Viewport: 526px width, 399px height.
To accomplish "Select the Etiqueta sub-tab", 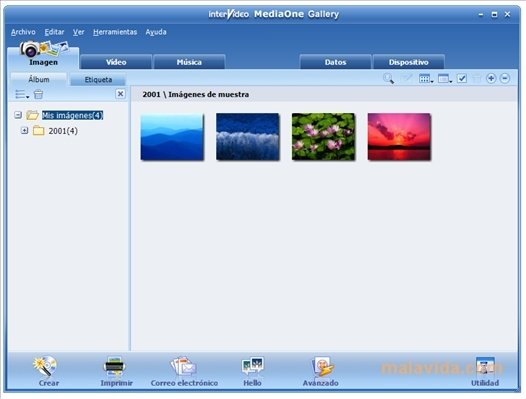I will click(x=98, y=80).
